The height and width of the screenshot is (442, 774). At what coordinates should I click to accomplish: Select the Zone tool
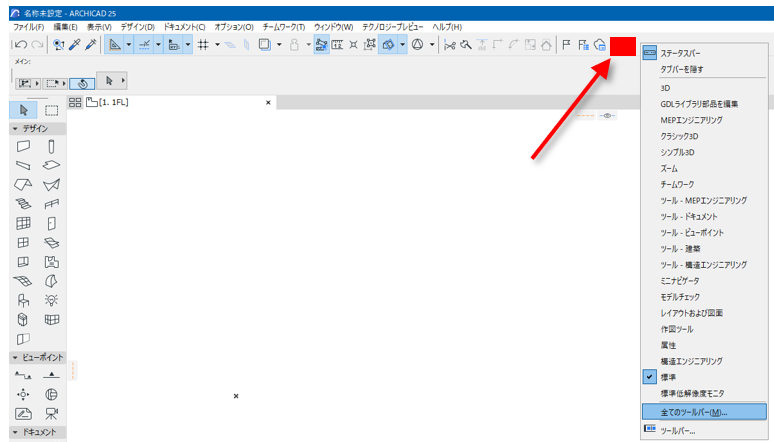51,262
